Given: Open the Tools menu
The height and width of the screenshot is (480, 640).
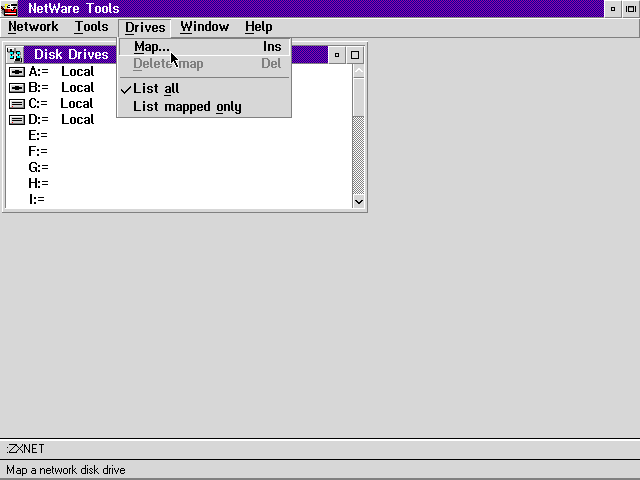Looking at the screenshot, I should (x=91, y=27).
